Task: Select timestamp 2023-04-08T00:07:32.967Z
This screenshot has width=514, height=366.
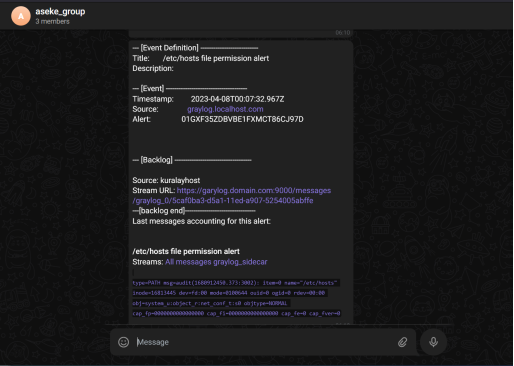Action: 237,99
